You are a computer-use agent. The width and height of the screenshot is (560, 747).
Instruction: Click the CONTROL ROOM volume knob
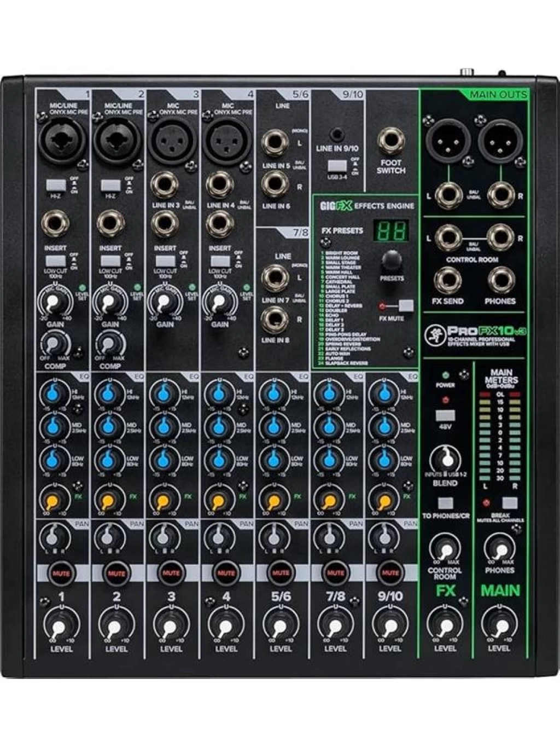pyautogui.click(x=444, y=548)
